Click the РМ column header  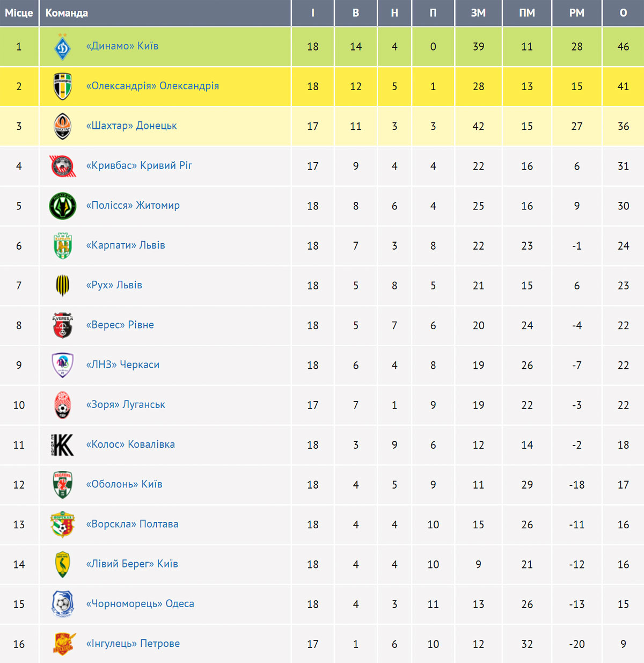(577, 13)
